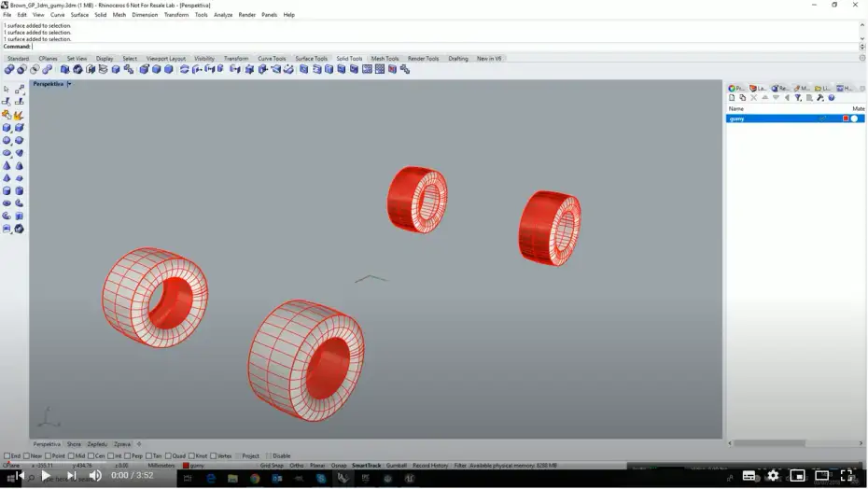
Task: Switch to the Curve Tools toolbar tab
Action: 272,59
